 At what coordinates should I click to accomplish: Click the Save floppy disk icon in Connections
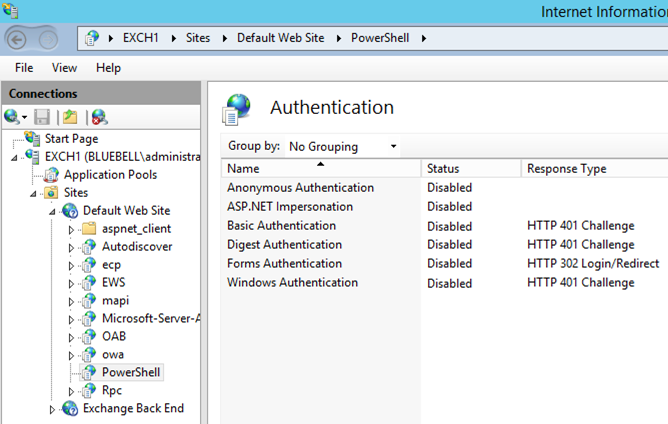[x=42, y=117]
